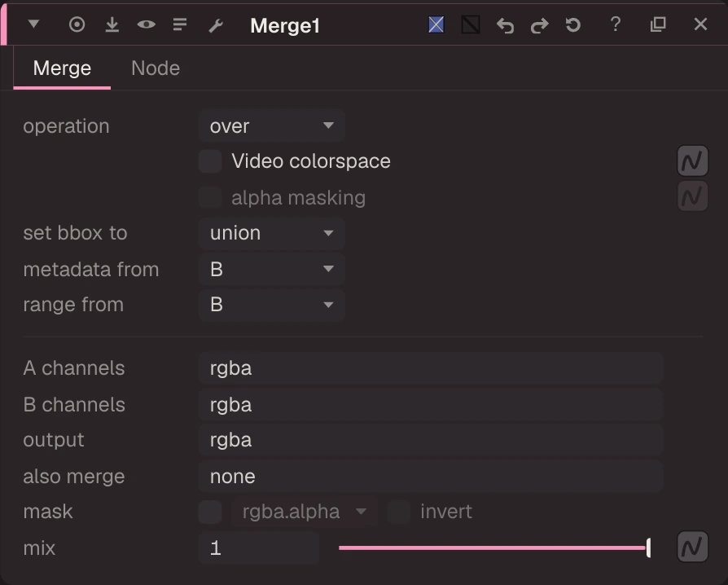The width and height of the screenshot is (728, 585).
Task: Open the operation dropdown showing over
Action: point(272,126)
